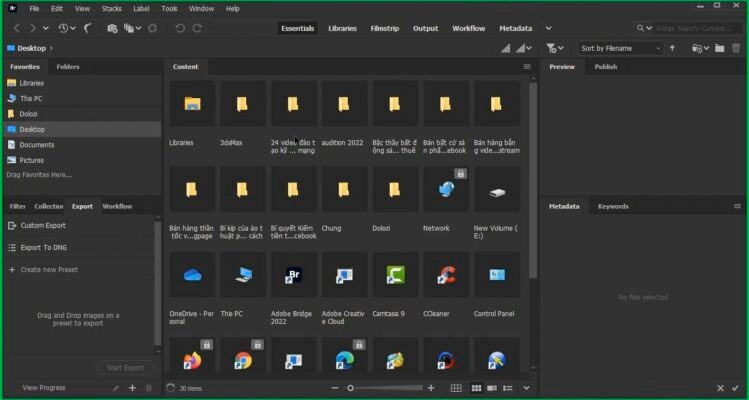This screenshot has height=400, width=749.
Task: Switch to view content as details
Action: click(492, 388)
